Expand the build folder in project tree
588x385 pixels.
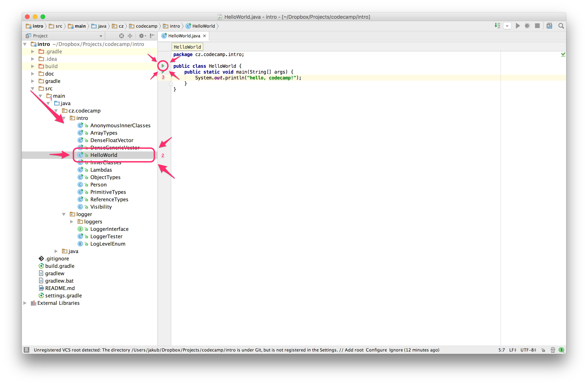(33, 66)
